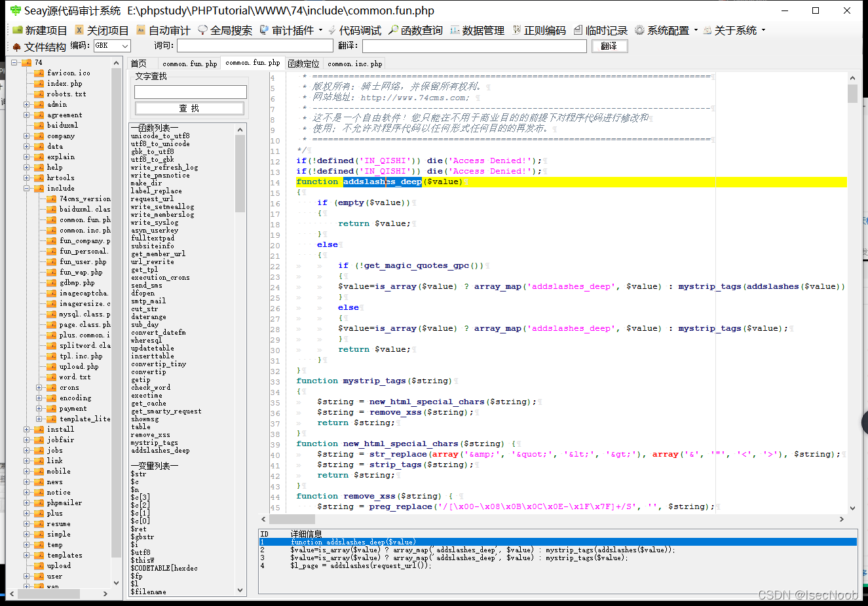Collapse the root 74 tree node
The width and height of the screenshot is (868, 606).
[14, 63]
